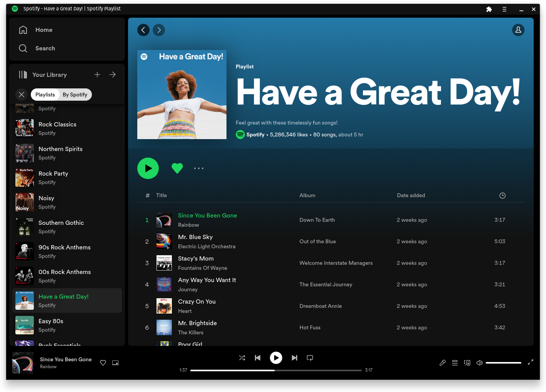
Task: Open Hot Fuss album link
Action: tap(310, 328)
